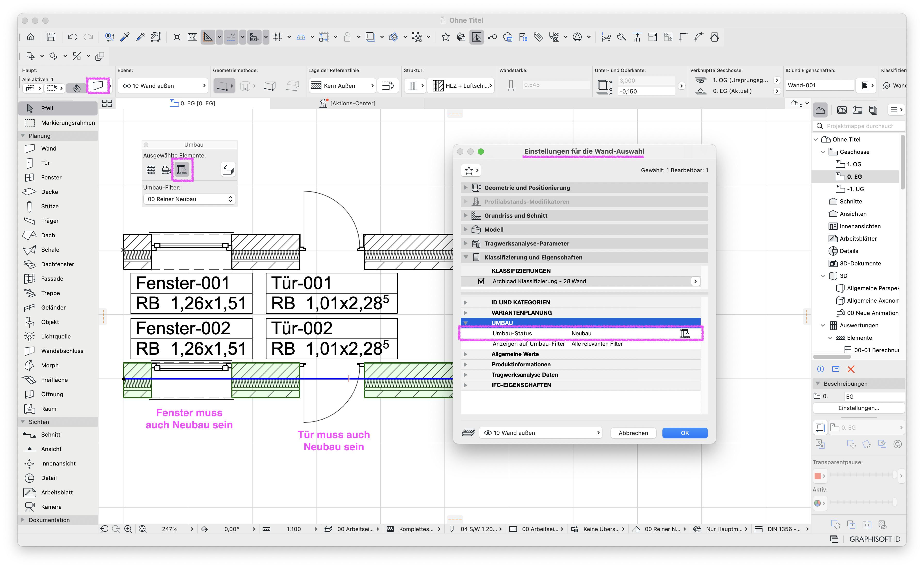Switch to the Aktions-Center tab

[x=347, y=103]
